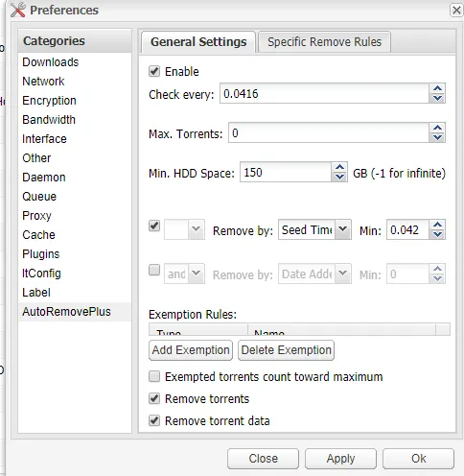464x476 pixels.
Task: Close the Preferences dialog with X icon
Action: point(456,11)
